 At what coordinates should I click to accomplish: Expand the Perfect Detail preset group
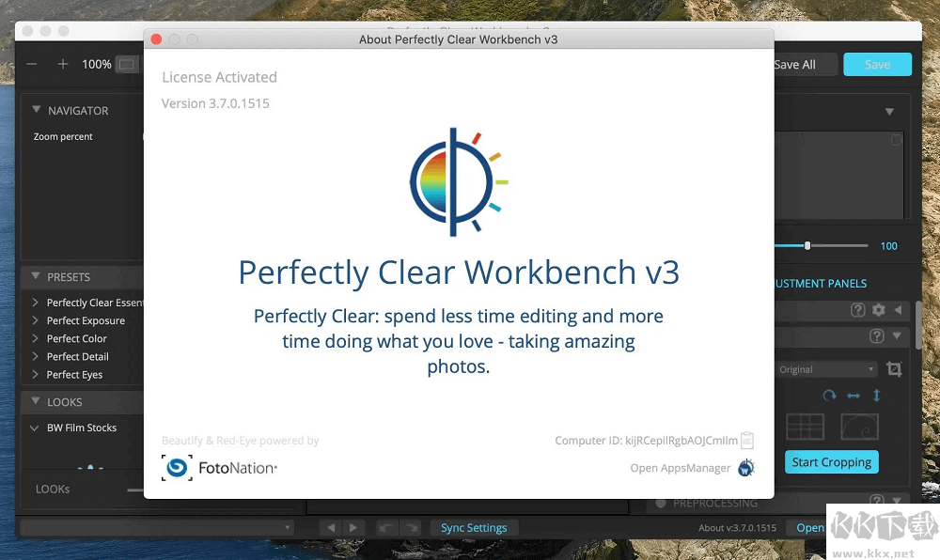point(35,356)
